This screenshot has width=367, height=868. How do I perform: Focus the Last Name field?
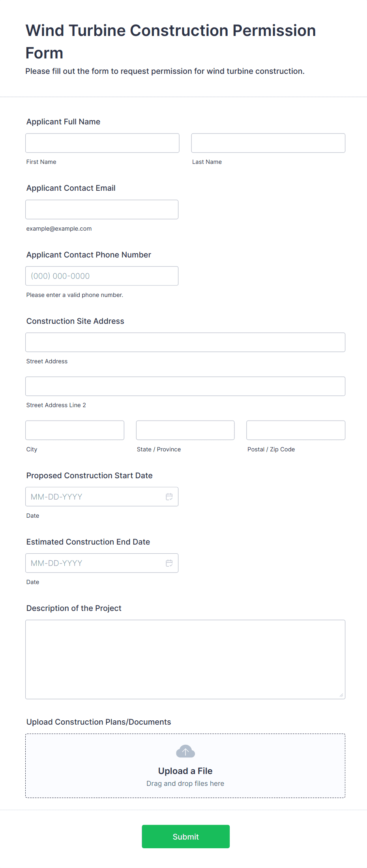click(268, 143)
